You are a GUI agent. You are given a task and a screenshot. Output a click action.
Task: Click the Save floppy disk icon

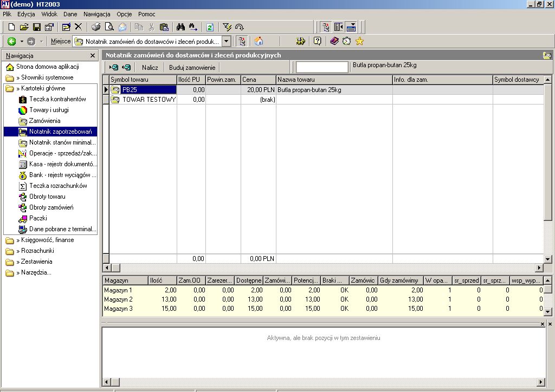[x=36, y=27]
